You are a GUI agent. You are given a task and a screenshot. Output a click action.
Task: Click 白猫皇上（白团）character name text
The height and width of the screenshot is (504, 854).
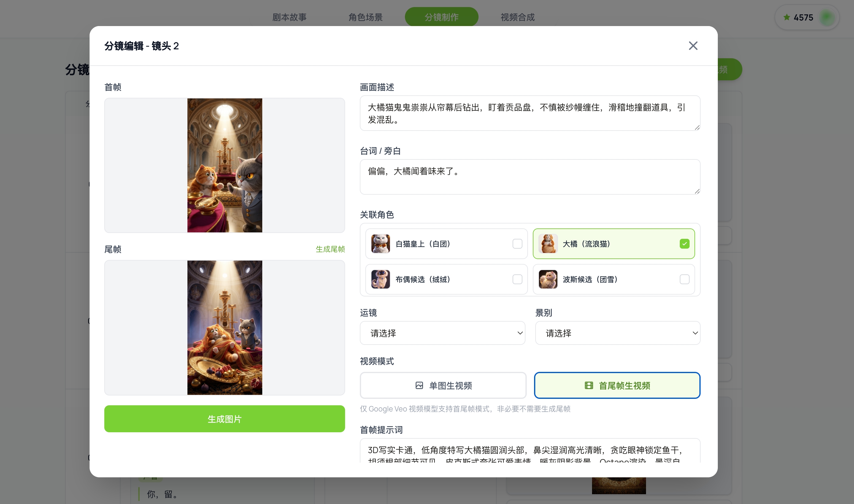[423, 244]
